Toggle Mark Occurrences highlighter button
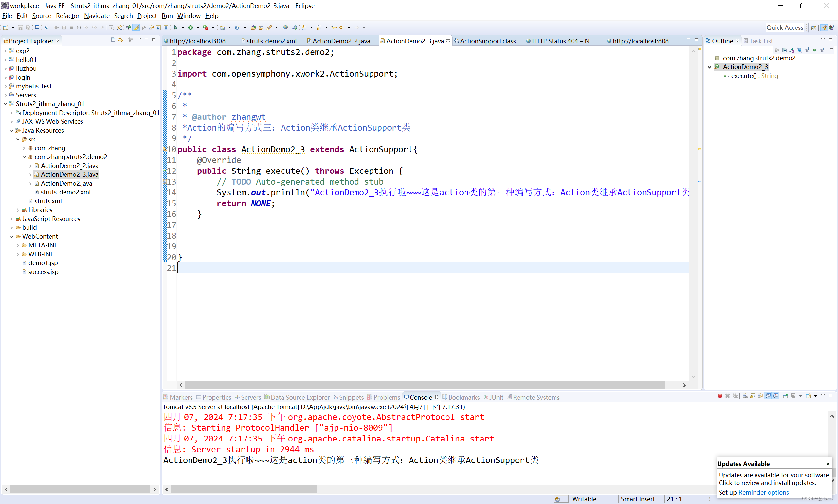The image size is (838, 504). tap(136, 27)
